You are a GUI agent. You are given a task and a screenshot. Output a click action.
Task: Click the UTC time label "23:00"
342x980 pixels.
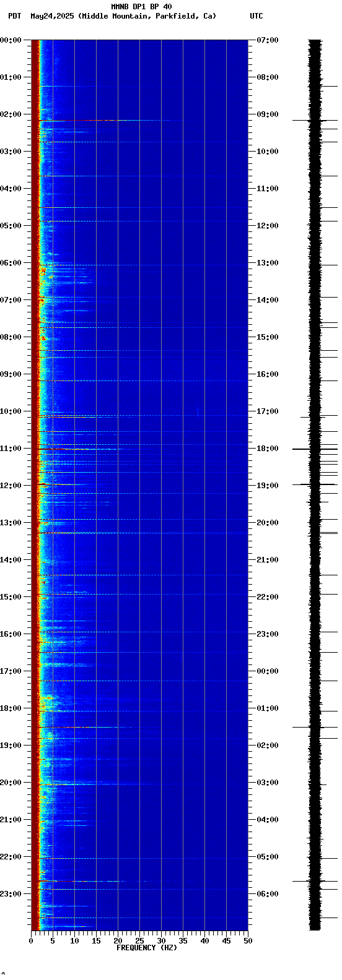pos(268,634)
